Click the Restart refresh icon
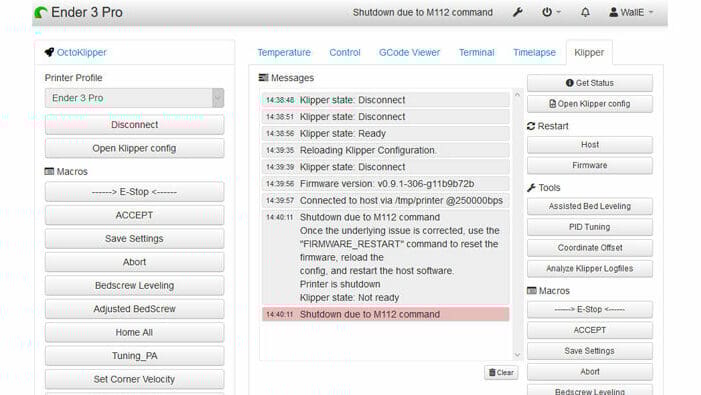This screenshot has width=701, height=395. [x=531, y=126]
